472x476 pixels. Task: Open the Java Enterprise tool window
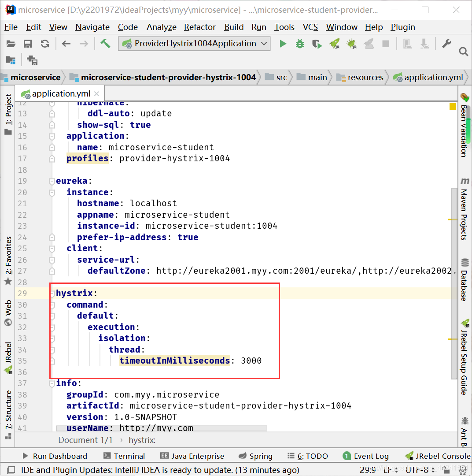192,456
